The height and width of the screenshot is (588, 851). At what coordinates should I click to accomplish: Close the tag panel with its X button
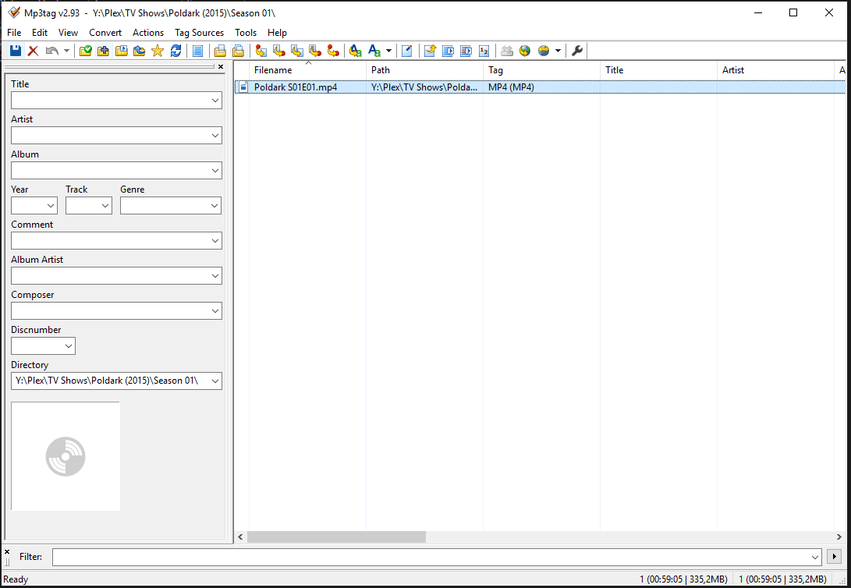point(220,67)
